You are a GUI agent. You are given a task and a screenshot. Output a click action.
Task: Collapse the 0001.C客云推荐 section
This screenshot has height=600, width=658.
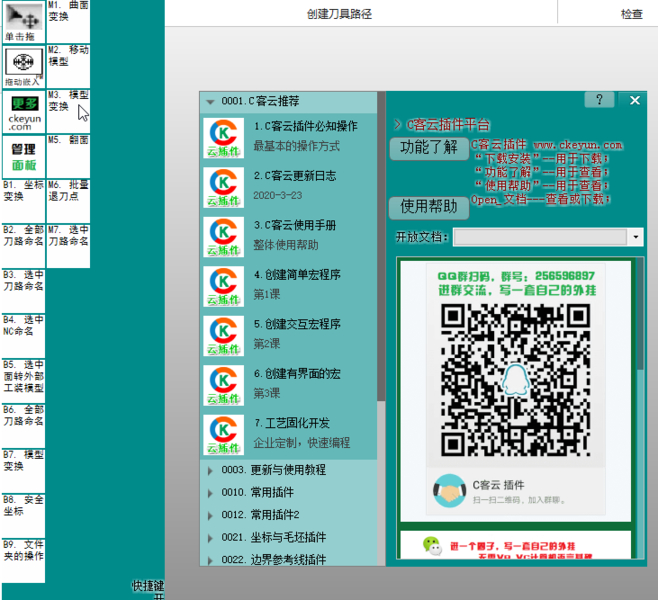[210, 102]
